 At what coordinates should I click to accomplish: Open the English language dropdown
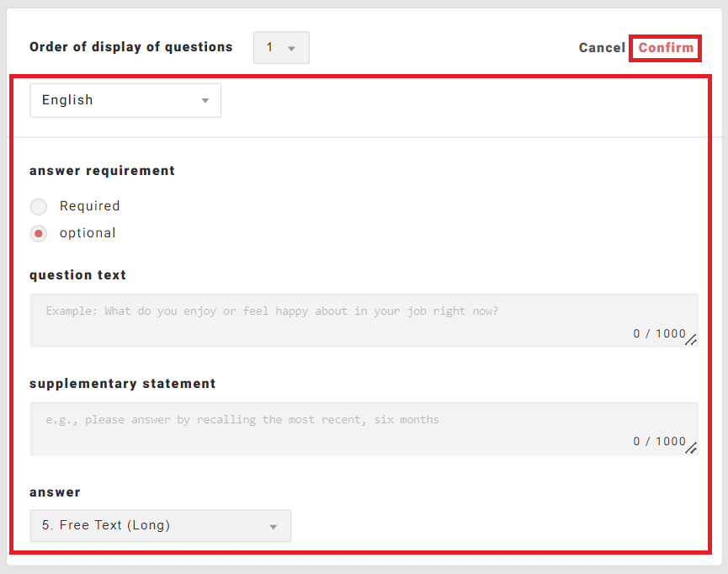[125, 100]
